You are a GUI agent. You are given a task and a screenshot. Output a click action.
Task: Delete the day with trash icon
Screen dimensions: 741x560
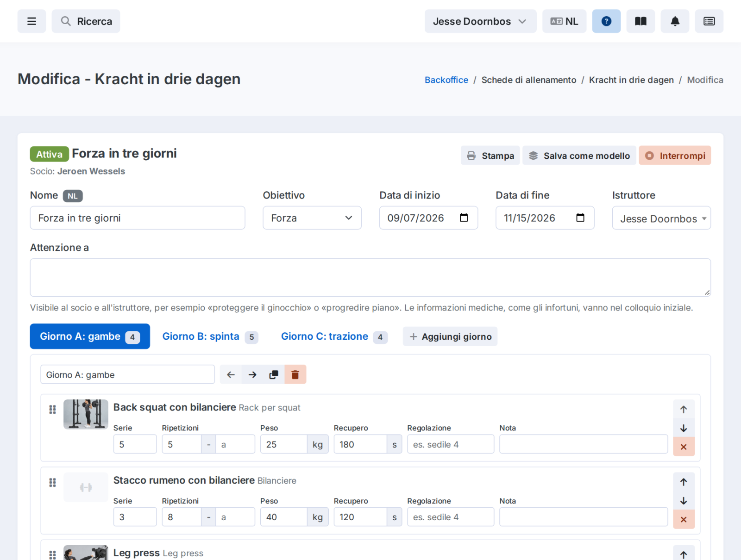tap(295, 374)
